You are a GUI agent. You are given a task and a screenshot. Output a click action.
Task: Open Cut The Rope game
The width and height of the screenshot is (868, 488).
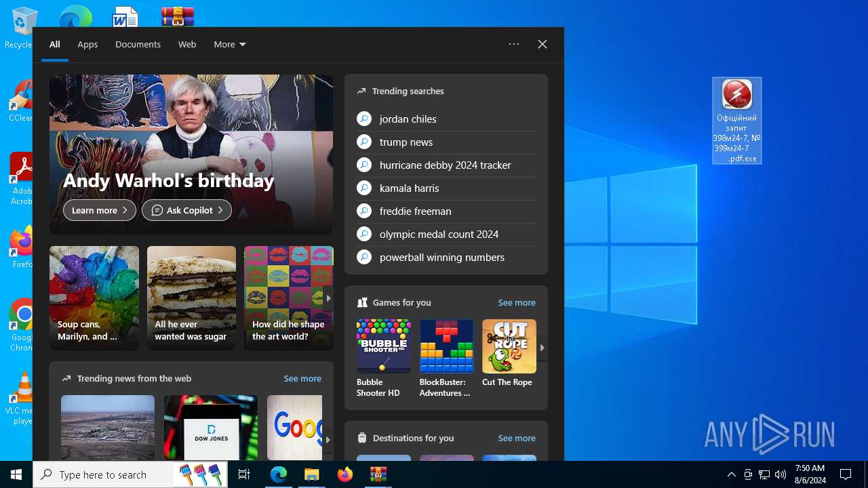tap(509, 353)
